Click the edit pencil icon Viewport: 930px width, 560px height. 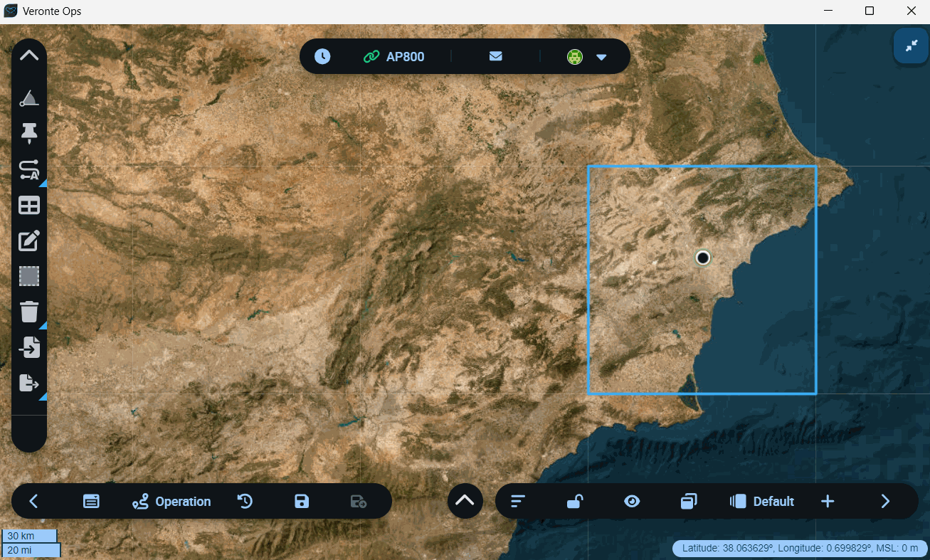click(29, 241)
